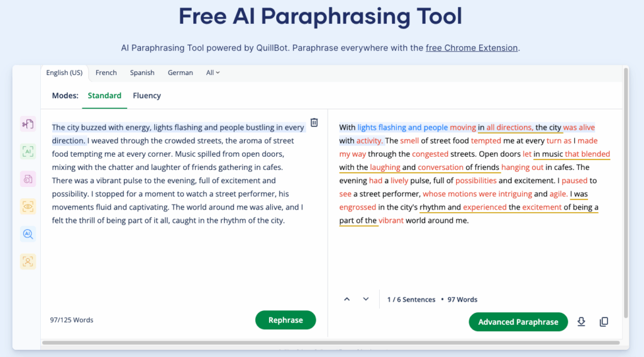Click the Advanced Paraphrase button
This screenshot has height=357, width=644.
(518, 322)
